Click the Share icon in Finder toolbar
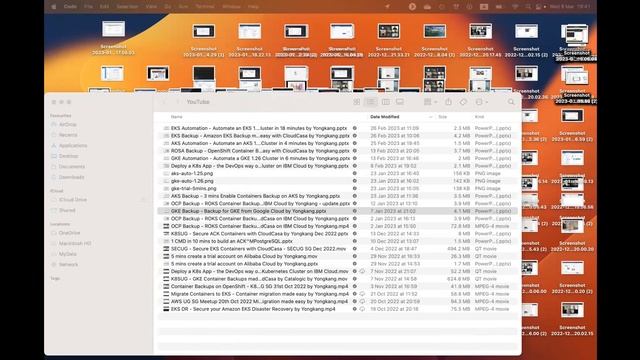Viewport: 640px width, 360px height. coord(448,102)
